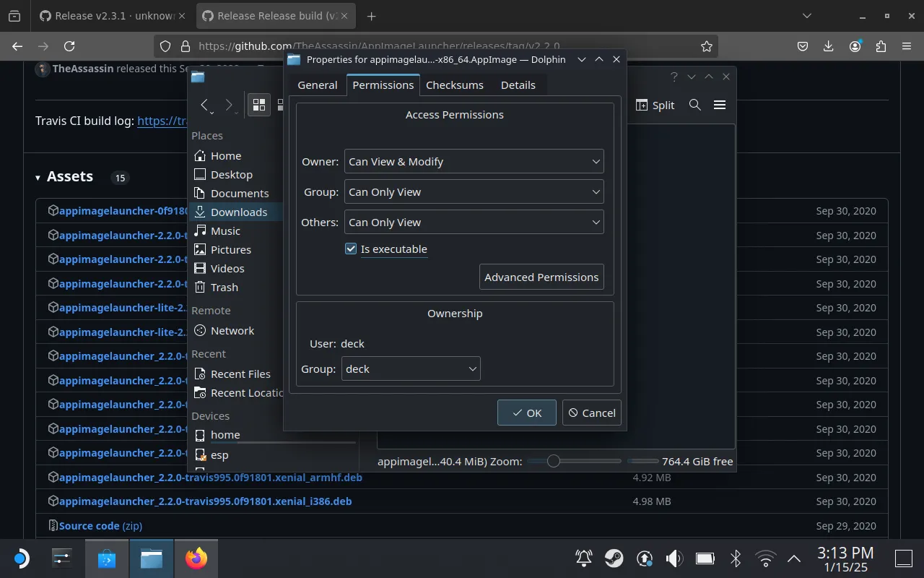Open the Downloads place in the sidebar
Viewport: 924px width, 578px height.
[238, 212]
